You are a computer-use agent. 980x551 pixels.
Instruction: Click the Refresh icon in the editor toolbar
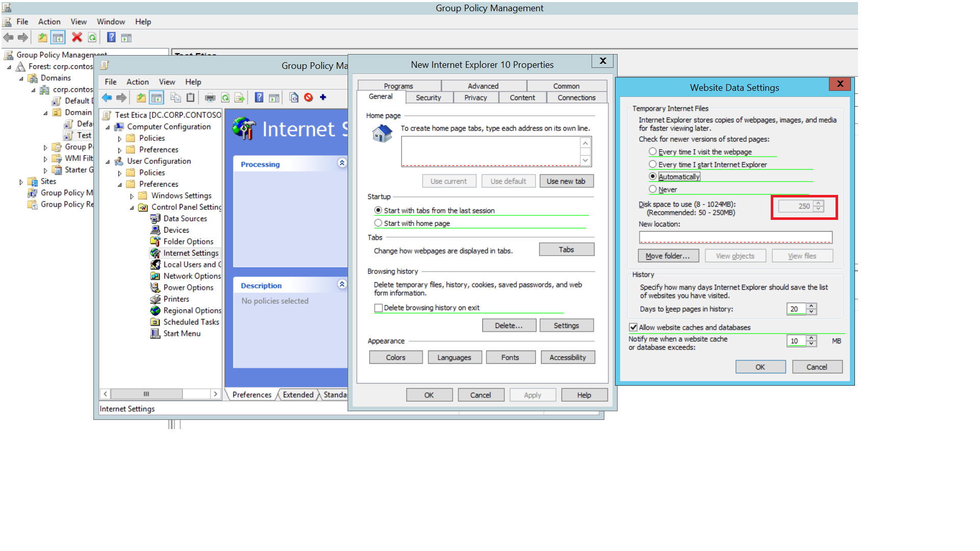225,97
